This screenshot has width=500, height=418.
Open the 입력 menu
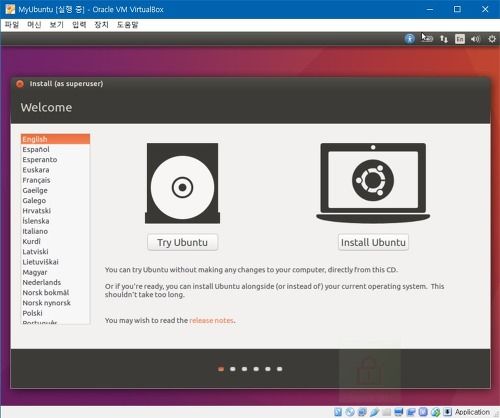click(x=79, y=25)
